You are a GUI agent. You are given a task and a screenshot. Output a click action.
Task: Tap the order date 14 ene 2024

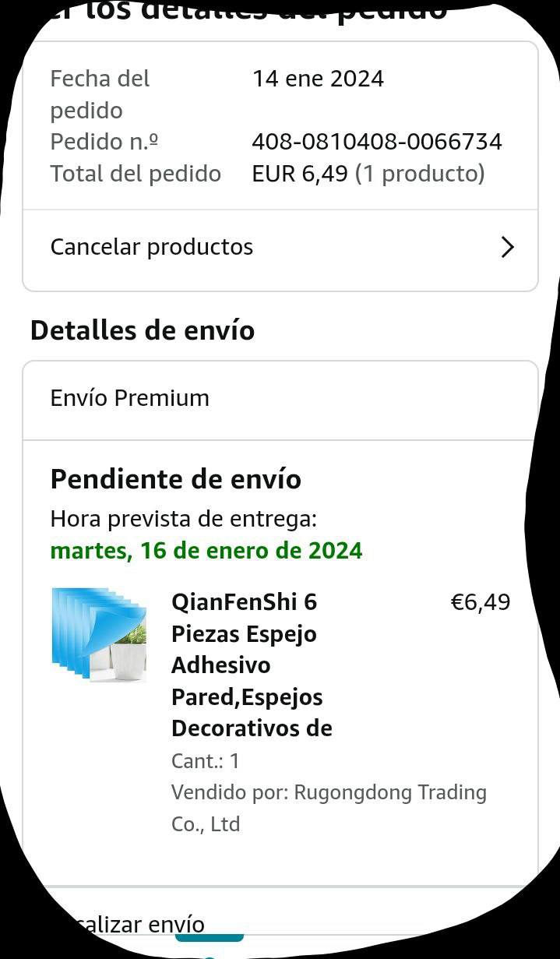(x=318, y=79)
